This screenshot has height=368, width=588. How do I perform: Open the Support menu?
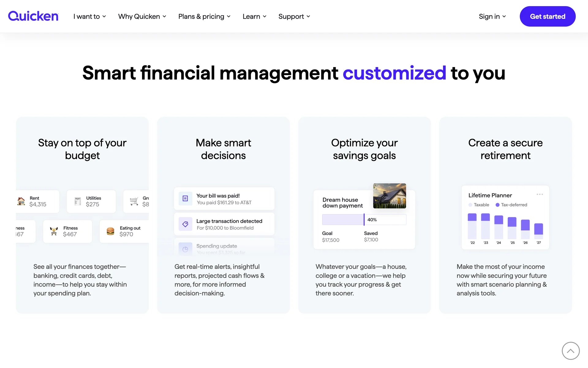294,17
